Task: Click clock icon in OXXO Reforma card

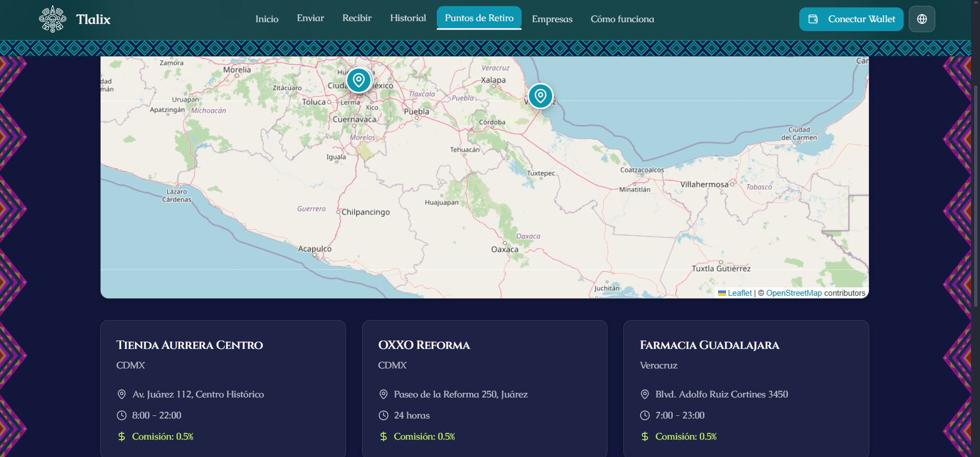Action: pyautogui.click(x=384, y=415)
